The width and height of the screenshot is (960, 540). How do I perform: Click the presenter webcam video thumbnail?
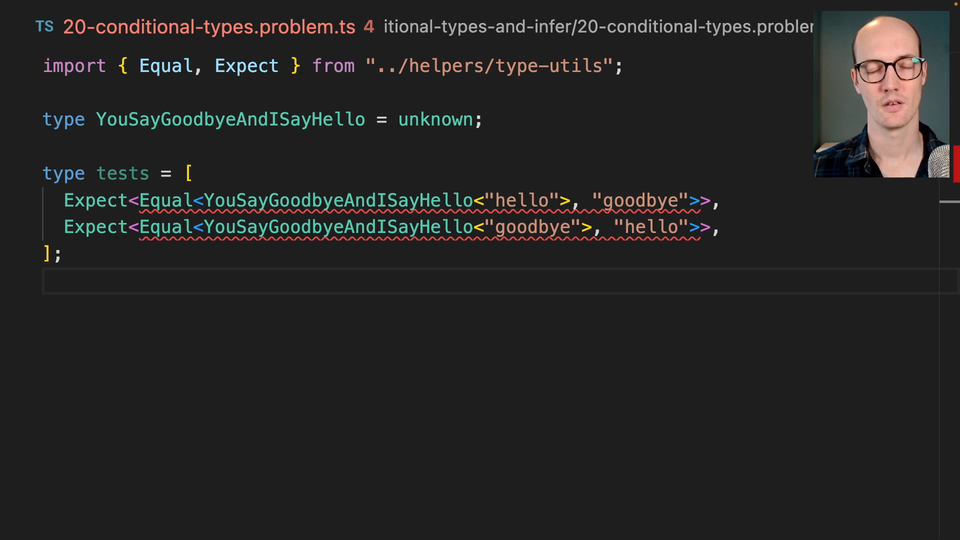[883, 95]
